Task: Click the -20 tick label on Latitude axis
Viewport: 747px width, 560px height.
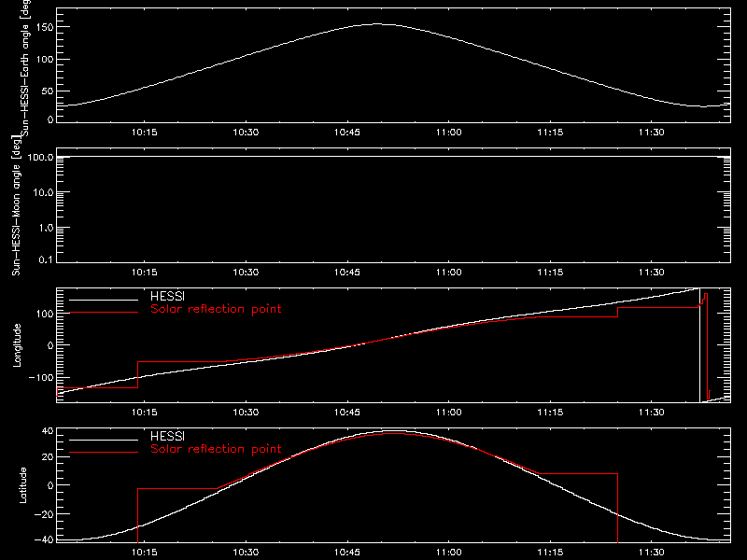Action: tap(44, 514)
